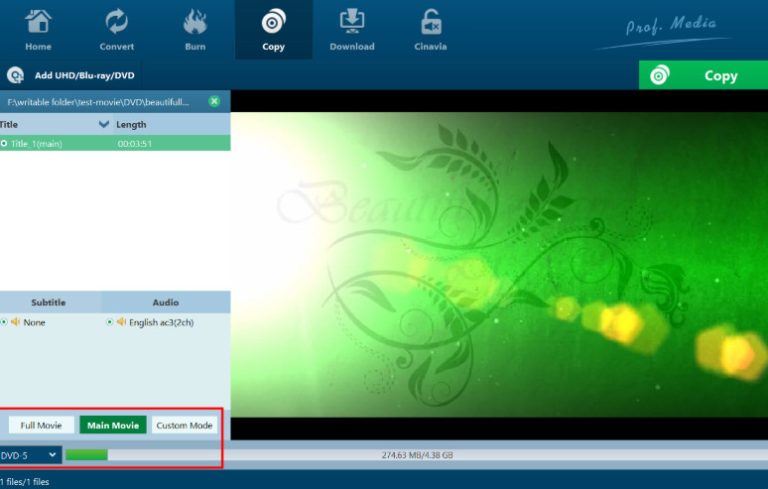Image resolution: width=768 pixels, height=489 pixels.
Task: Select the None subtitle radio button
Action: click(x=4, y=322)
